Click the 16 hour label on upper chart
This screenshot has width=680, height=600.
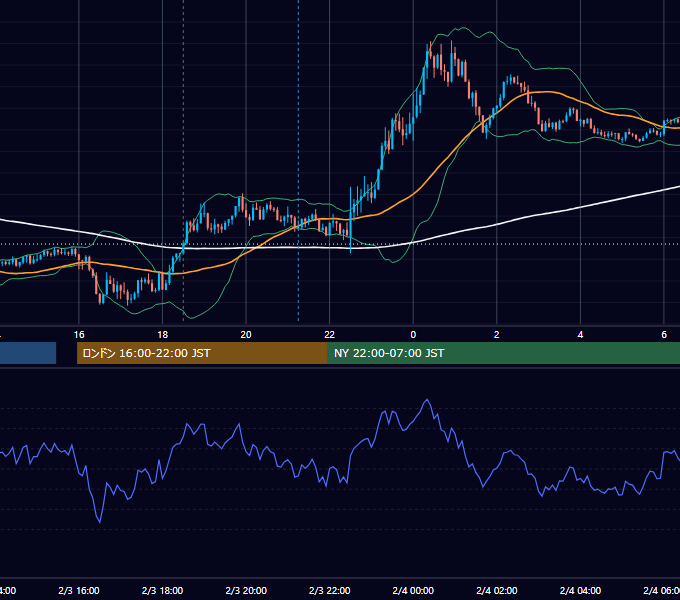[x=79, y=335]
